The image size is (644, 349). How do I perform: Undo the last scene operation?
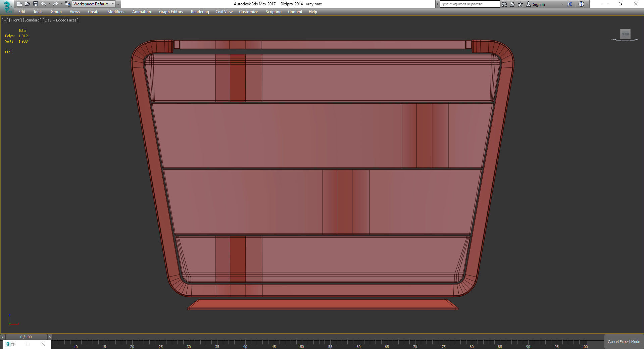(x=43, y=4)
